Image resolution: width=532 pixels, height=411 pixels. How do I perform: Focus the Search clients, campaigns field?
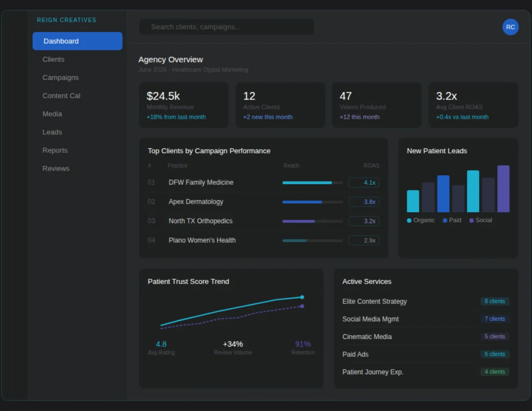tap(227, 27)
